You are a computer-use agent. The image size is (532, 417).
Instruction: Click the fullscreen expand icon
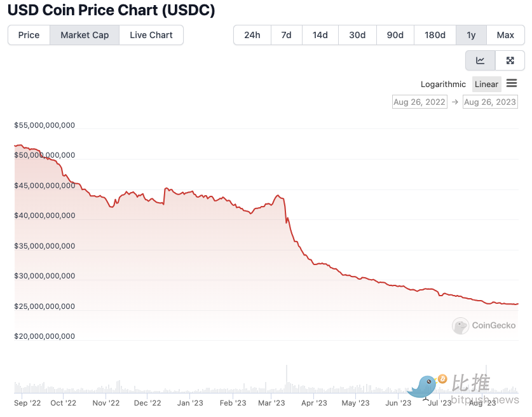tap(510, 60)
